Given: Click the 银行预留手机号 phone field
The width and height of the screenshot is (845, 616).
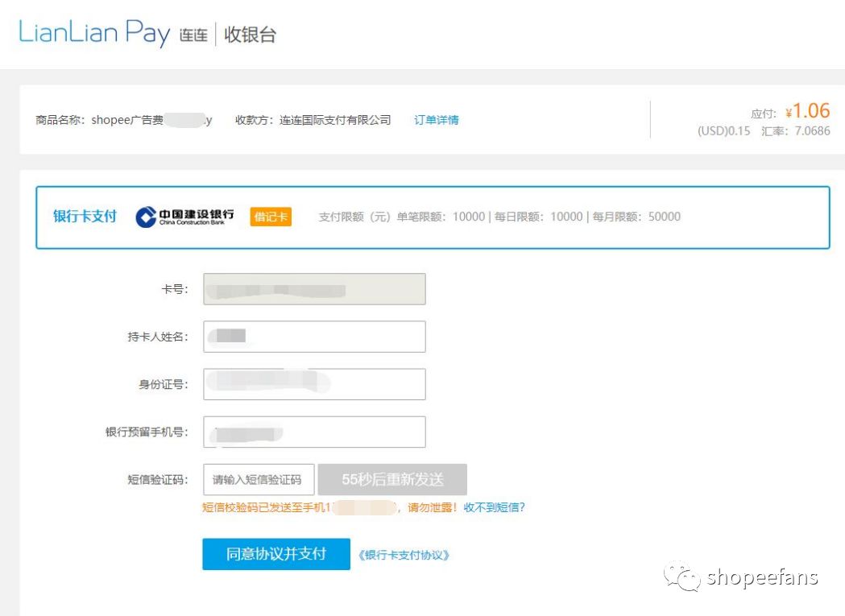Looking at the screenshot, I should [x=313, y=432].
